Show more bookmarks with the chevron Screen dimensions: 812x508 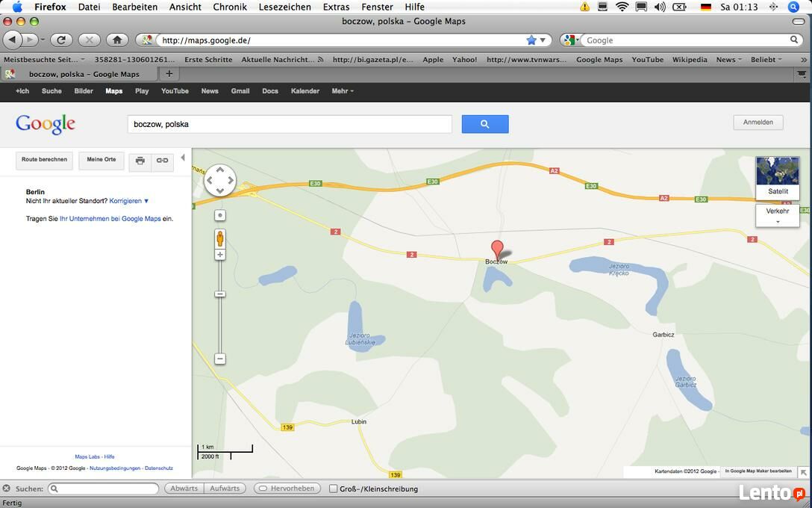[804, 60]
